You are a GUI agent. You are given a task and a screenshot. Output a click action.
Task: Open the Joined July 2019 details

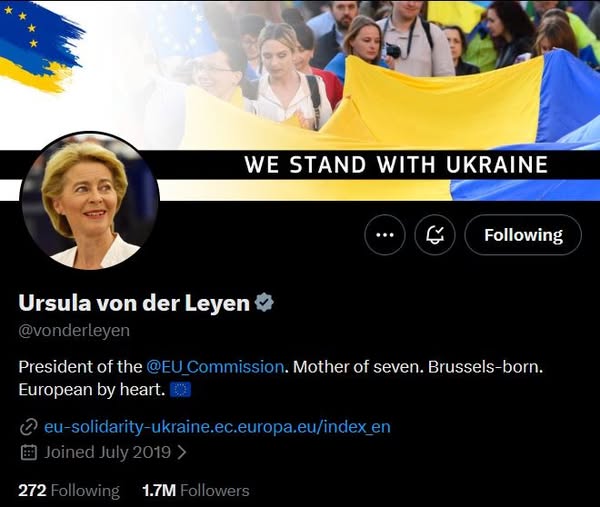click(108, 452)
